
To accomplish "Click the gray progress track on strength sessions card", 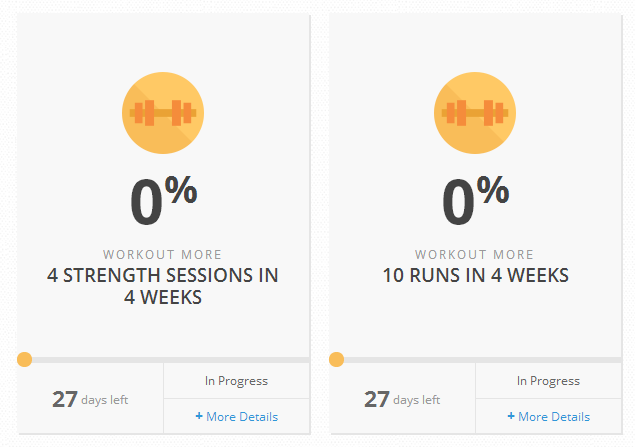I will [170, 360].
